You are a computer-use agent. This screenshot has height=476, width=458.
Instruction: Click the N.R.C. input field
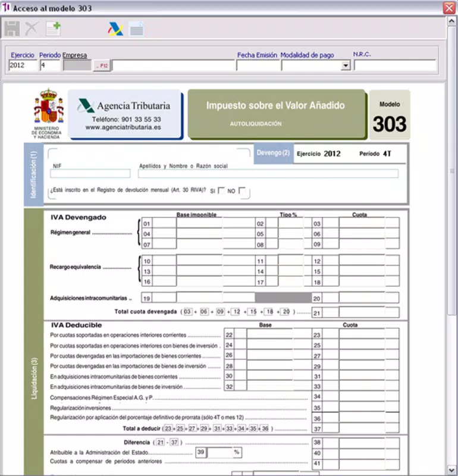(395, 65)
